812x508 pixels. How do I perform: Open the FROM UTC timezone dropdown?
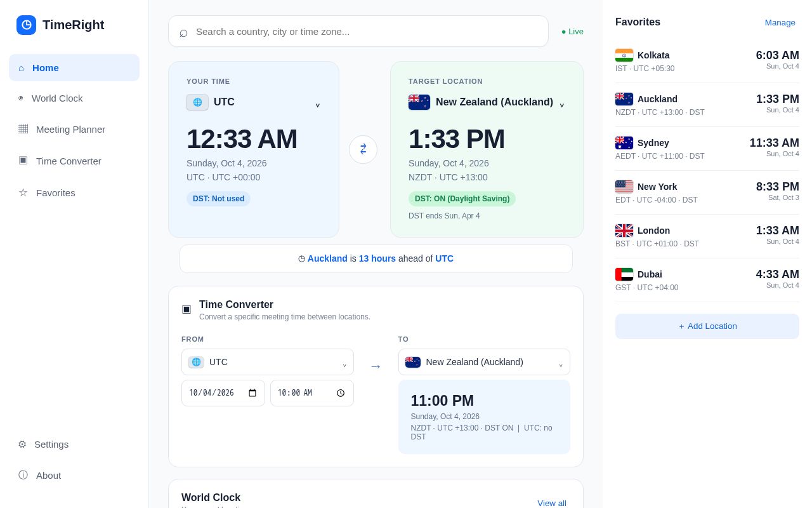click(x=268, y=362)
